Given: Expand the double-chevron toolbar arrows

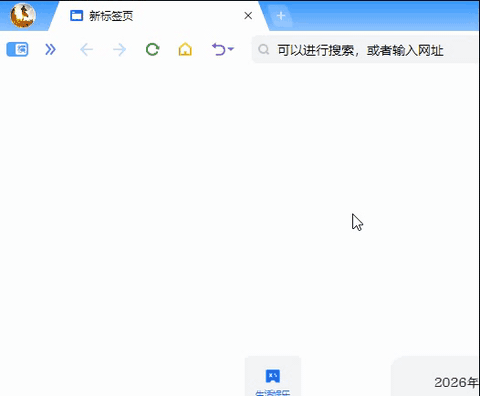Looking at the screenshot, I should (x=50, y=50).
